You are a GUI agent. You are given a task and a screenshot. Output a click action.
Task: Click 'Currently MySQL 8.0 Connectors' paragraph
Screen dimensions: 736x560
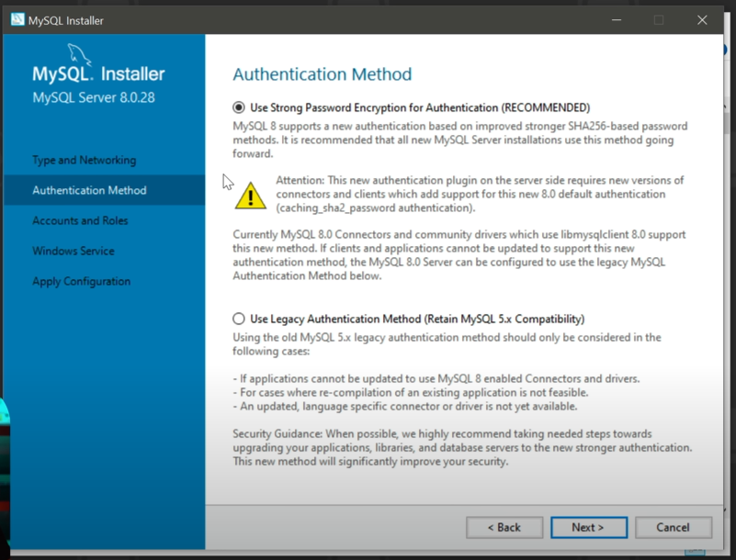pyautogui.click(x=459, y=254)
